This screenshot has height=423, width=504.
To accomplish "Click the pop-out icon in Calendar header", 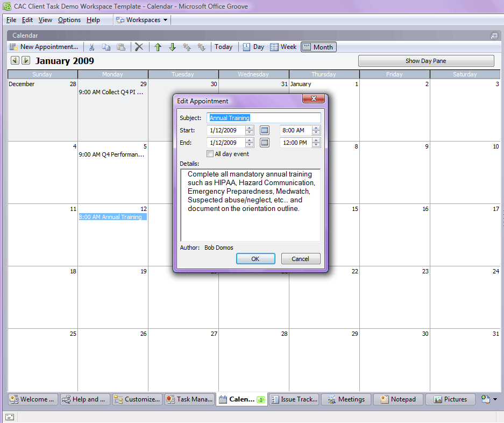I will [494, 36].
